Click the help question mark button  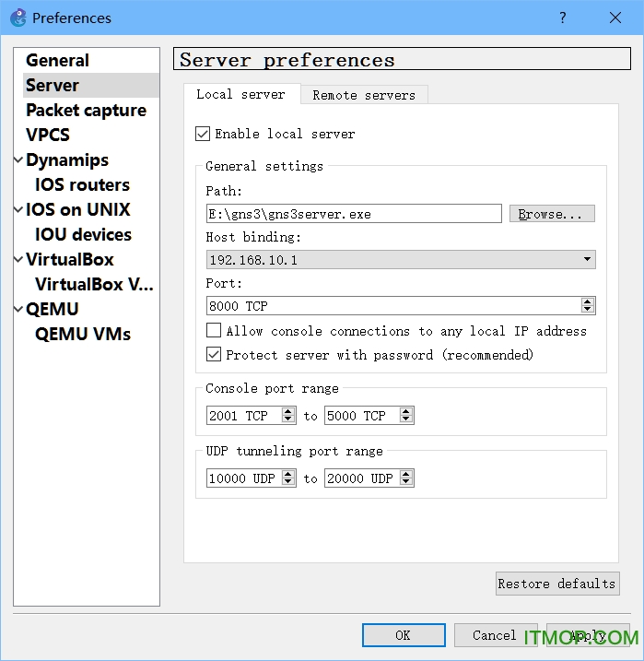(x=562, y=18)
